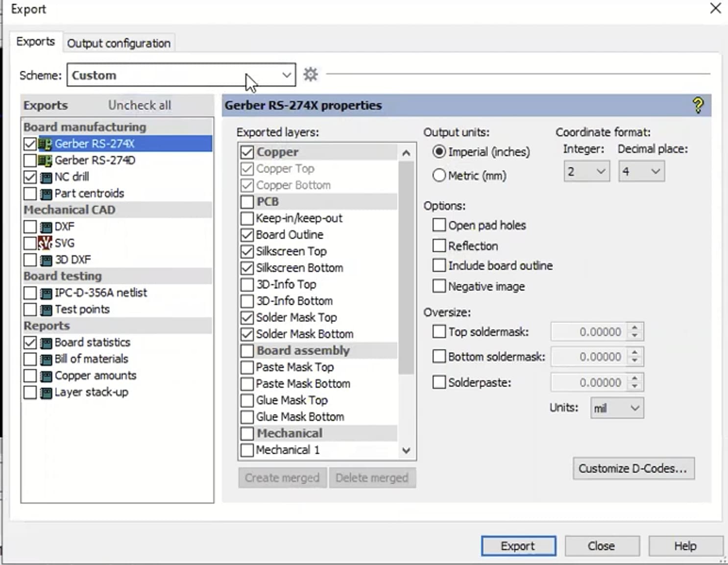728x565 pixels.
Task: Check the Glue Mask Bottom layer
Action: pos(247,417)
